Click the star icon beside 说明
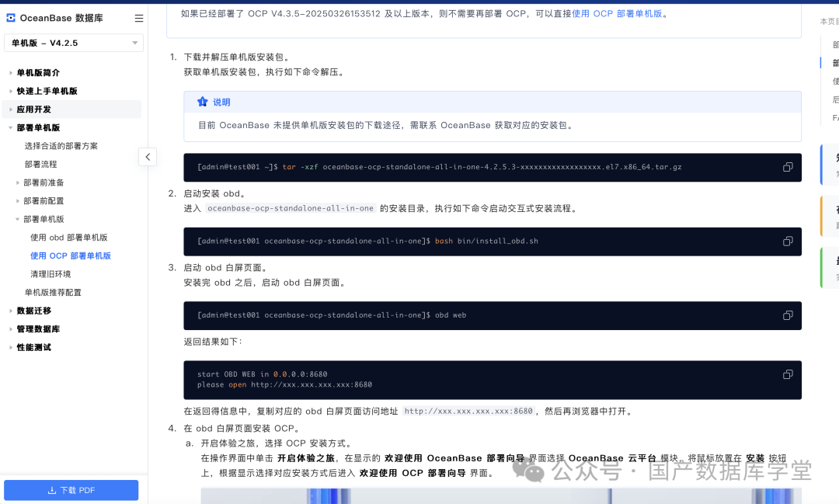 coord(202,102)
